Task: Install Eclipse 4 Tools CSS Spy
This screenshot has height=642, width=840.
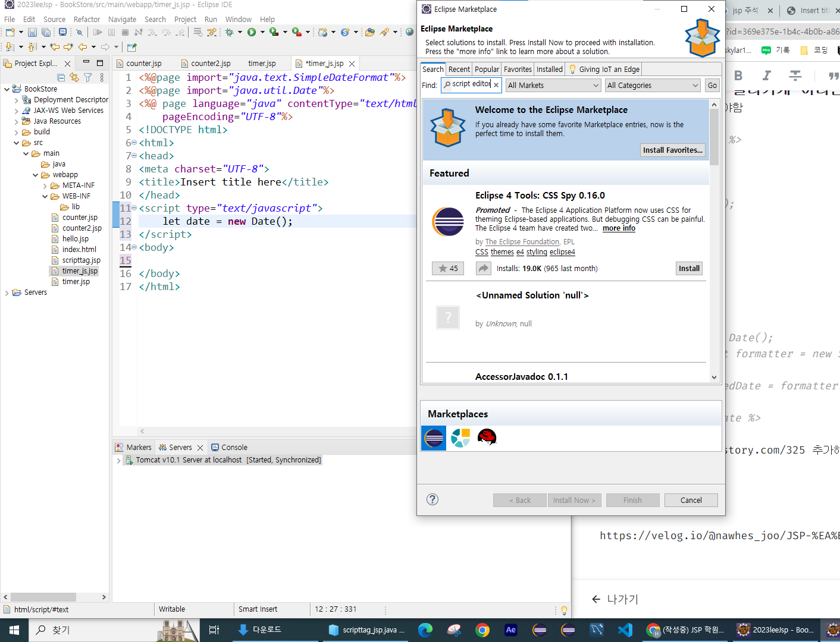Action: tap(689, 269)
